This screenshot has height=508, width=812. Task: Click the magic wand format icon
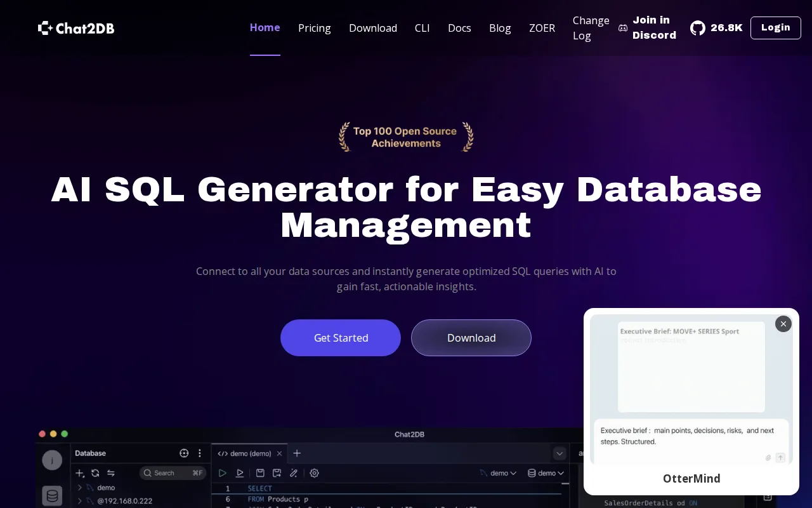pyautogui.click(x=294, y=473)
